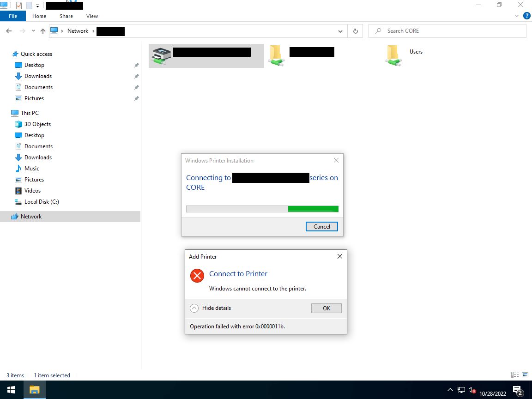Open Customize Quick Access Toolbar dropdown
The width and height of the screenshot is (532, 399).
click(38, 6)
